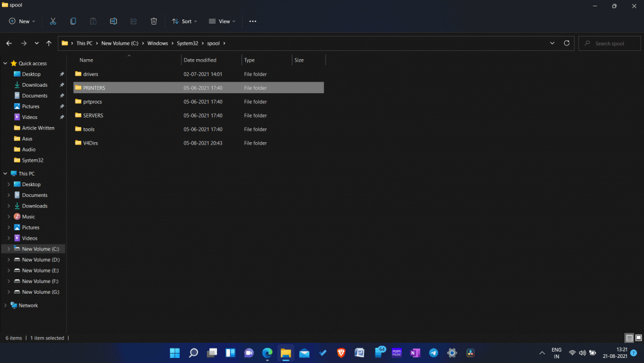The height and width of the screenshot is (363, 644).
Task: Open the See more ellipsis menu
Action: click(x=252, y=21)
